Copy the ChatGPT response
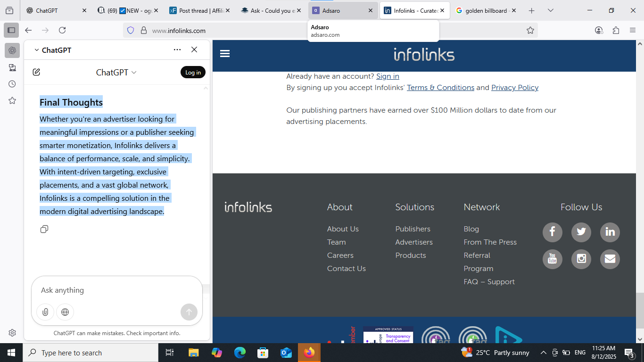 pos(44,229)
